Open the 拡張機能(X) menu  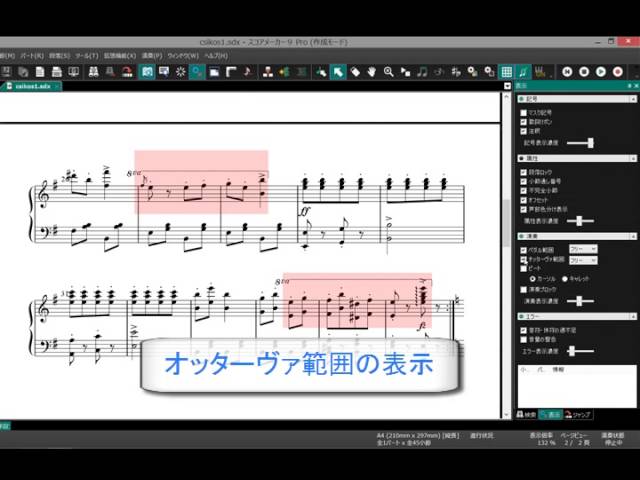pyautogui.click(x=120, y=56)
